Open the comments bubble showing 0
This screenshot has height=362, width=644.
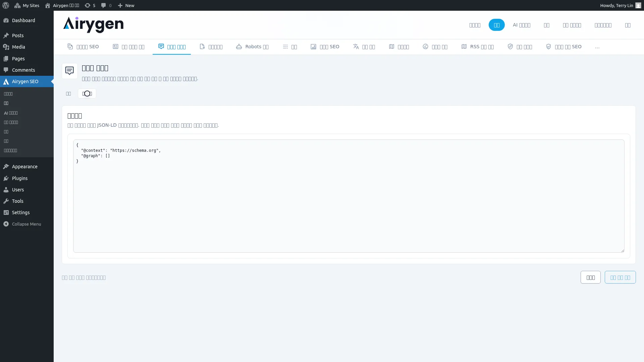pyautogui.click(x=106, y=5)
